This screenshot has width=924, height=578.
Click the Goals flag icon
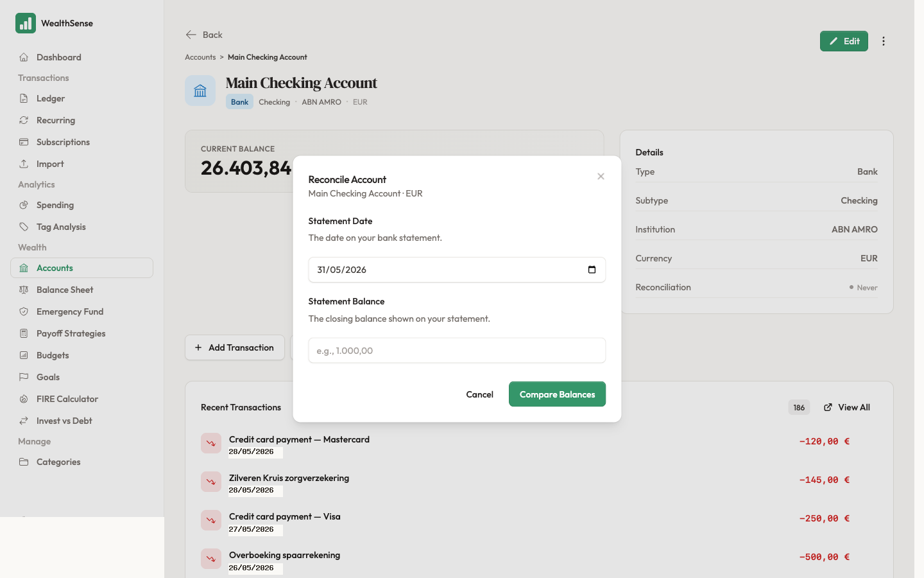tap(24, 377)
